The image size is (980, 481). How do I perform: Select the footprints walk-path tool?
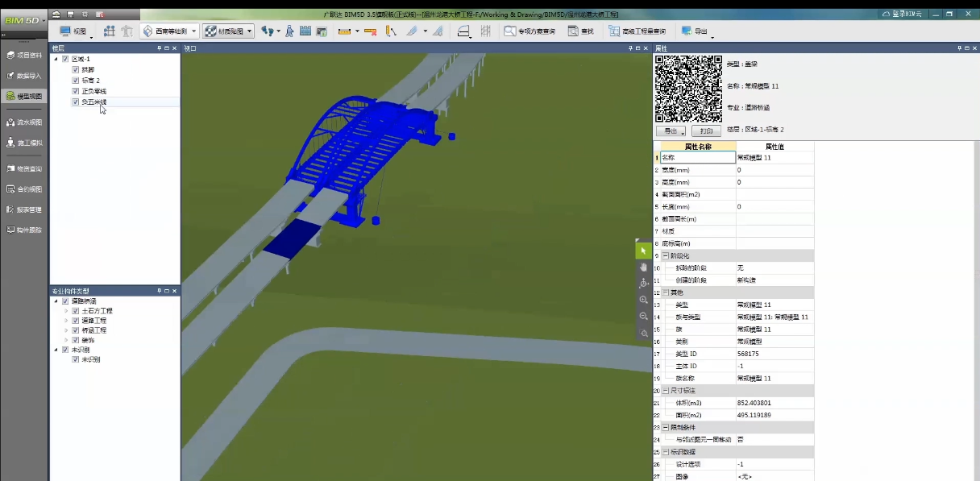(267, 31)
